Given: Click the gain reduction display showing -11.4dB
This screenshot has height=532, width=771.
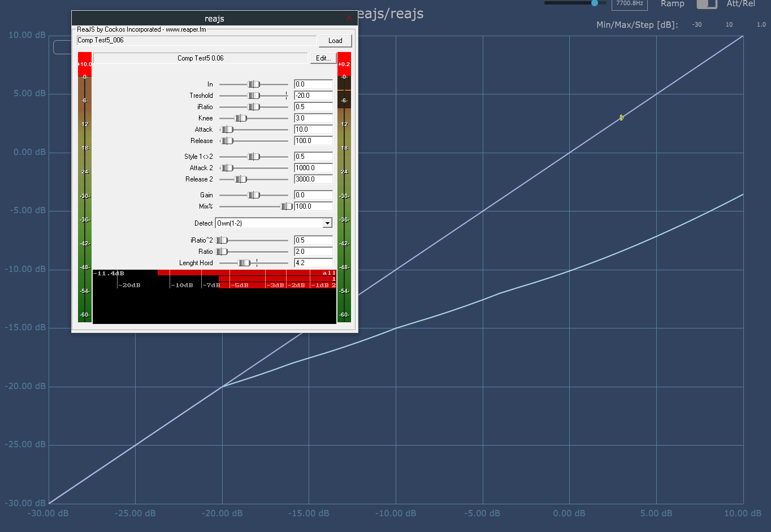Looking at the screenshot, I should [214, 297].
